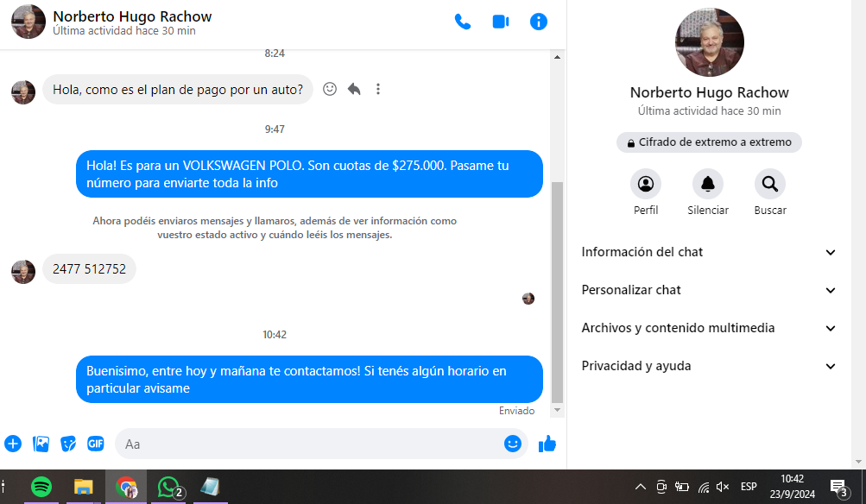Click the chat scrollbar up arrow
Image resolution: width=866 pixels, height=504 pixels.
point(557,57)
